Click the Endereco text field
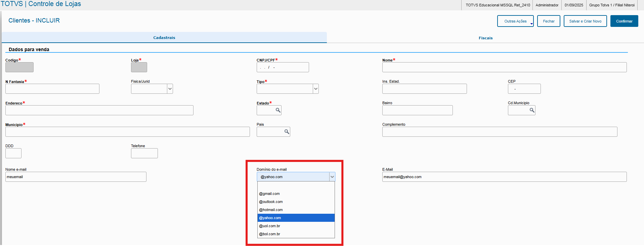644x246 pixels. click(x=99, y=110)
